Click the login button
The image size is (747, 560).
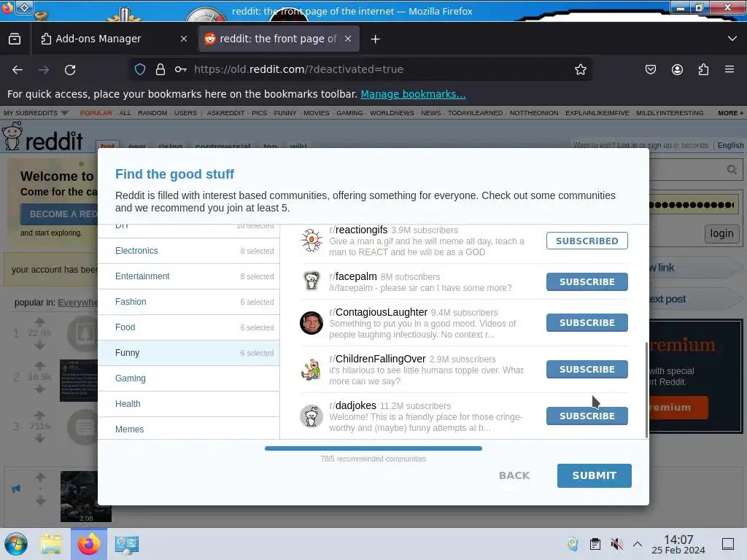point(721,233)
